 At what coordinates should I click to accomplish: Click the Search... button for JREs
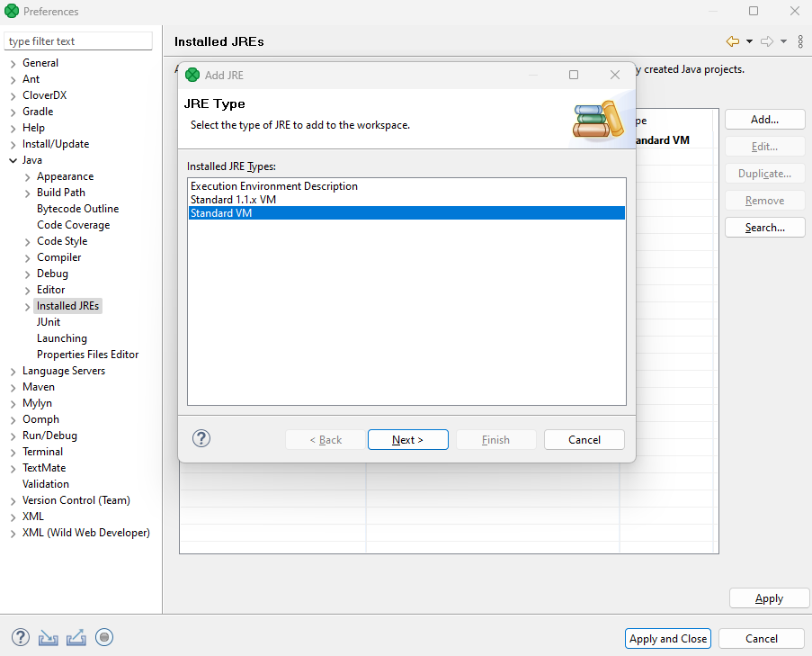764,228
